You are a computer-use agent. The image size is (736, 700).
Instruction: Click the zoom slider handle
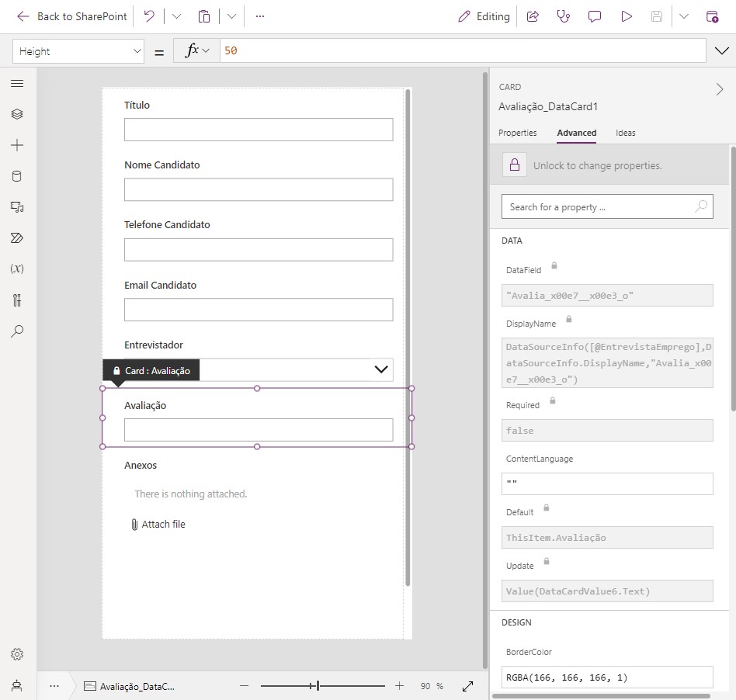pos(318,686)
